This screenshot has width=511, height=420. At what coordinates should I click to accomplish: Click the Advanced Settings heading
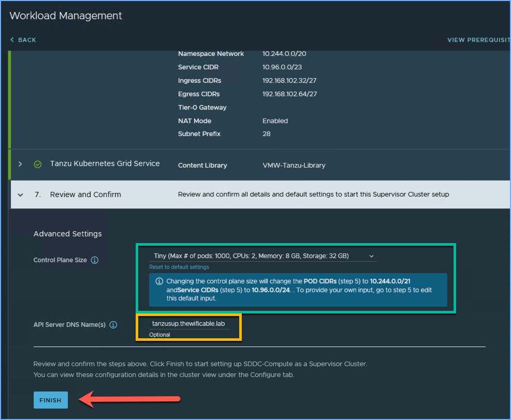click(x=67, y=234)
